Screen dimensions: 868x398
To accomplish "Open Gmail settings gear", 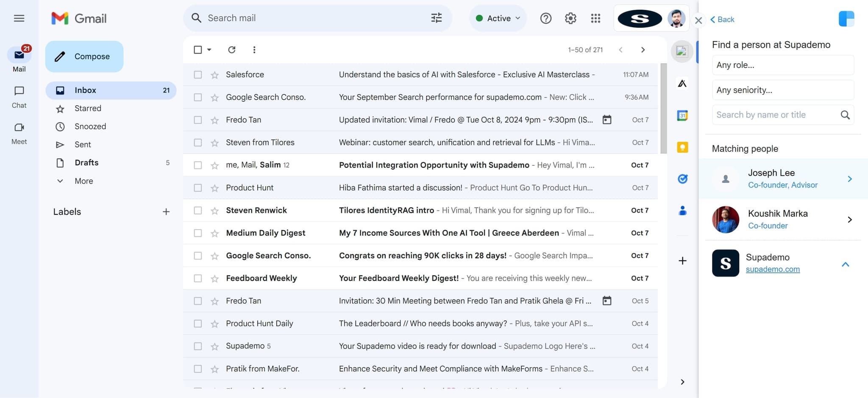I will [x=570, y=18].
